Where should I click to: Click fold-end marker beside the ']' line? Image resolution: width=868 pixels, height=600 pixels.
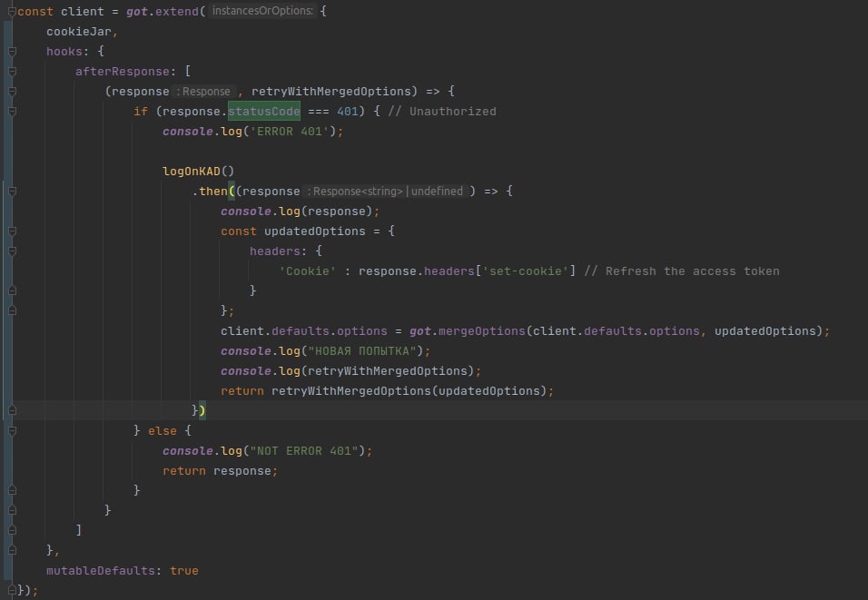pyautogui.click(x=12, y=530)
